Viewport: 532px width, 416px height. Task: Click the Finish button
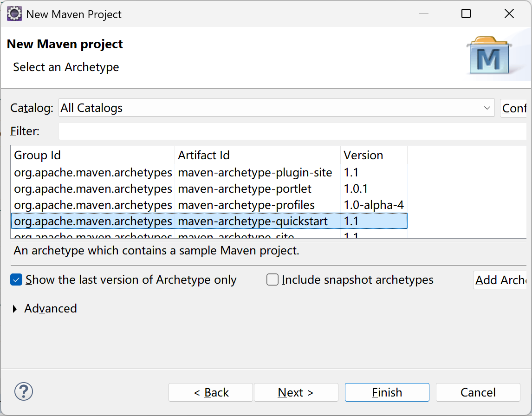[x=387, y=392]
